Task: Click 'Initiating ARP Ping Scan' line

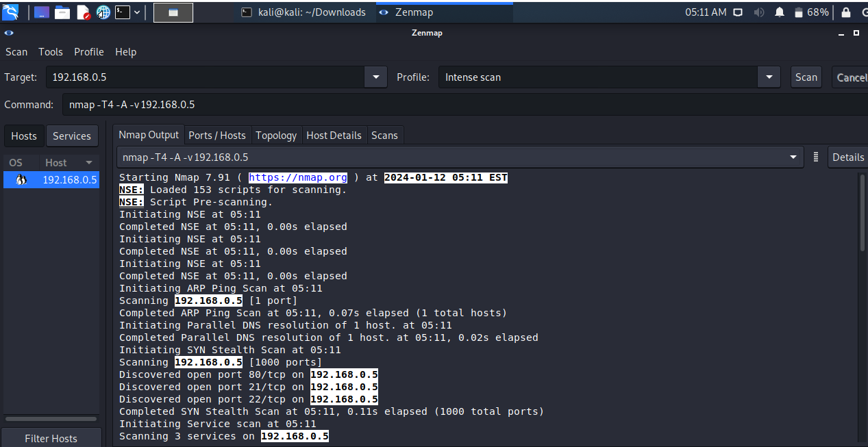Action: [x=221, y=288]
